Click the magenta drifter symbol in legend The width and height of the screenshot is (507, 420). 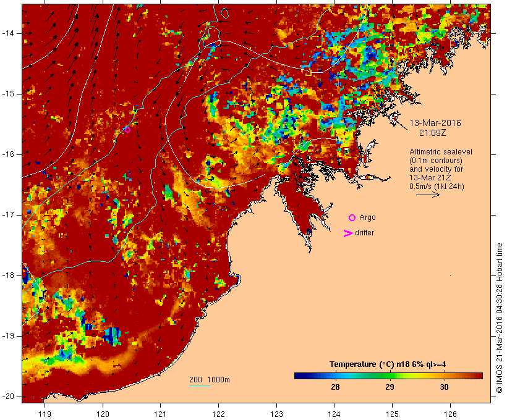pos(347,233)
